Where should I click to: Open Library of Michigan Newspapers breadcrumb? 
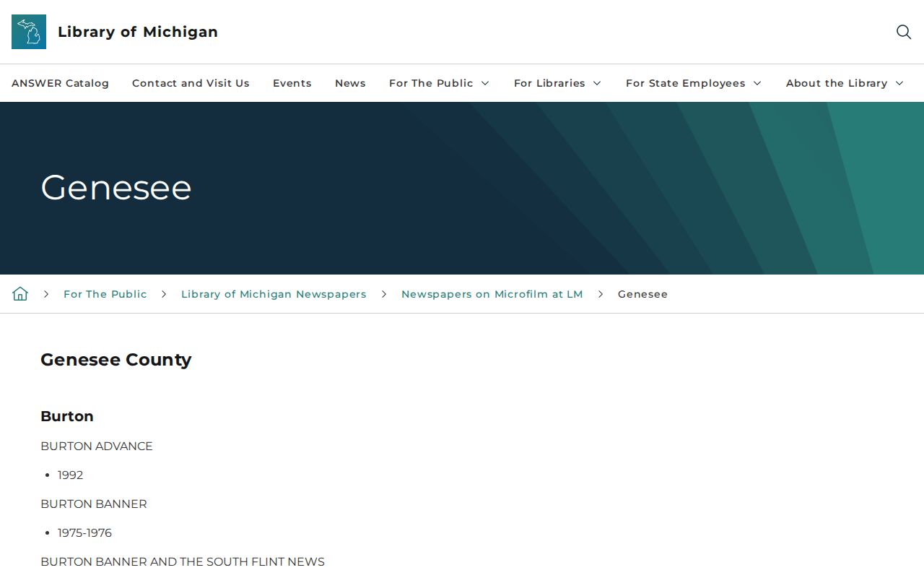(274, 294)
